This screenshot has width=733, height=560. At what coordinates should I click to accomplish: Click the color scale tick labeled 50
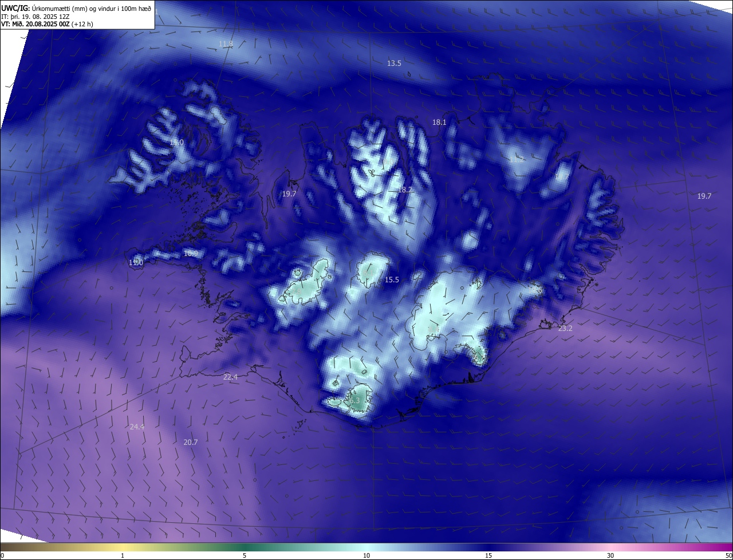tap(728, 555)
